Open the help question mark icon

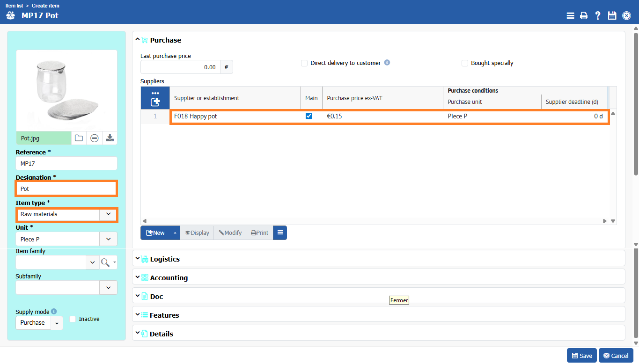point(598,15)
